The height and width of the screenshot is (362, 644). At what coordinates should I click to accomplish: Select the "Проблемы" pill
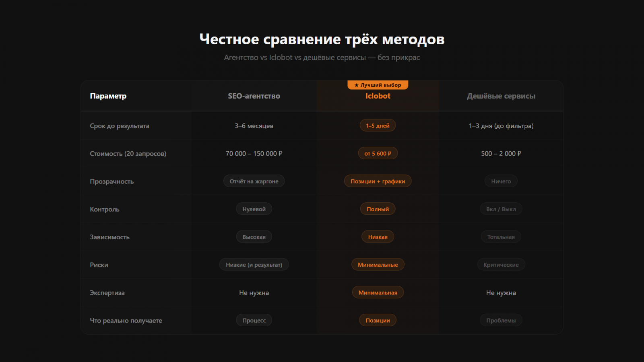(x=501, y=320)
